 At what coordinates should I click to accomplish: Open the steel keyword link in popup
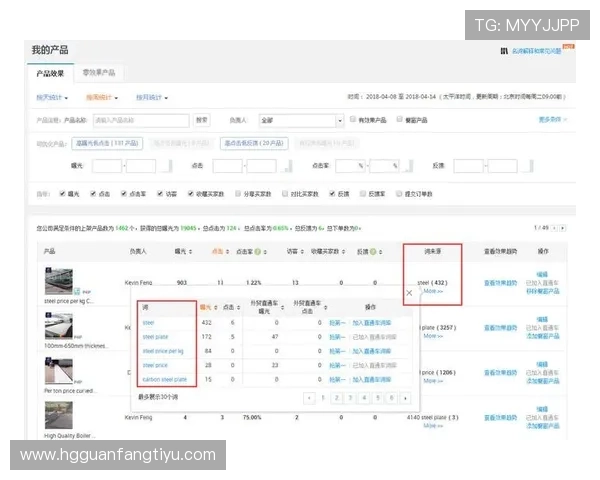point(148,323)
